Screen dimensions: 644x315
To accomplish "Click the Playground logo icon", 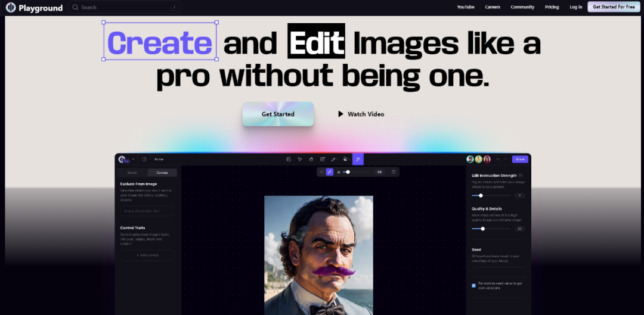I will (x=10, y=7).
